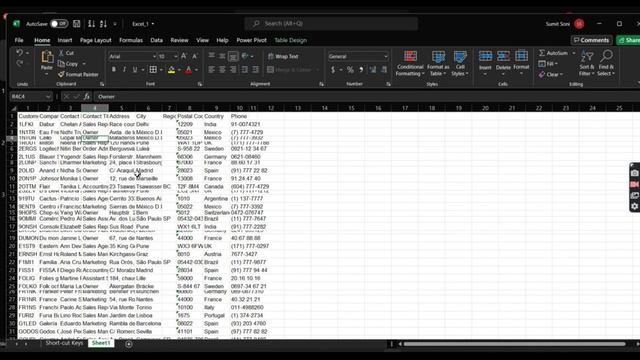Click the New Sheet plus icon
The image size is (640, 360).
point(129,344)
